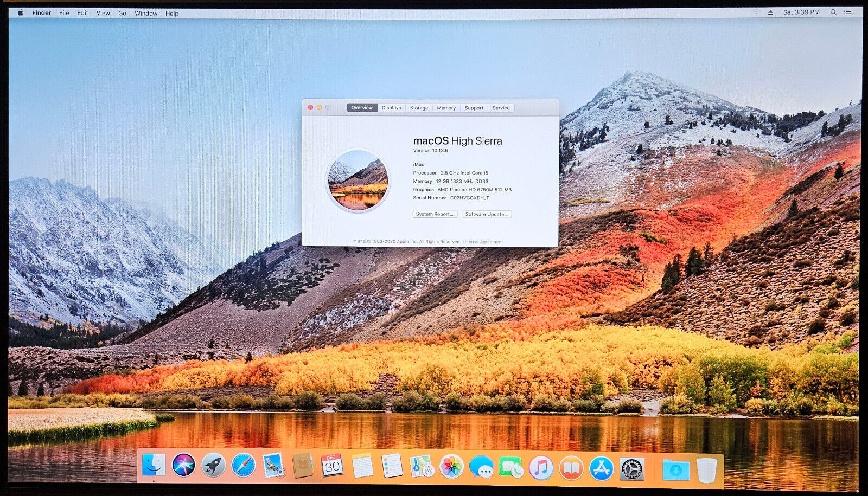Screen dimensions: 868x496
Task: Click the iMac model name text
Action: pyautogui.click(x=419, y=164)
